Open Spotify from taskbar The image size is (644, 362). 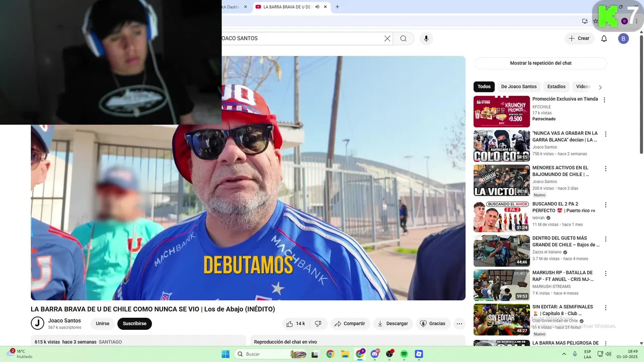[404, 354]
